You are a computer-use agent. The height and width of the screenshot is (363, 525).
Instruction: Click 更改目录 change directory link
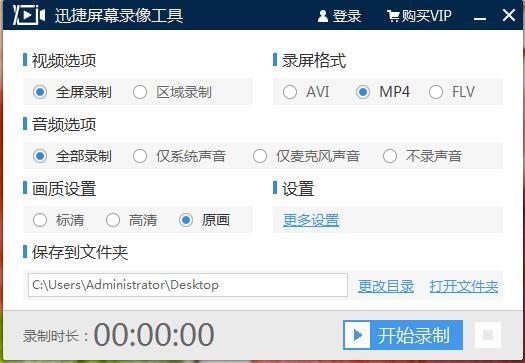click(386, 286)
